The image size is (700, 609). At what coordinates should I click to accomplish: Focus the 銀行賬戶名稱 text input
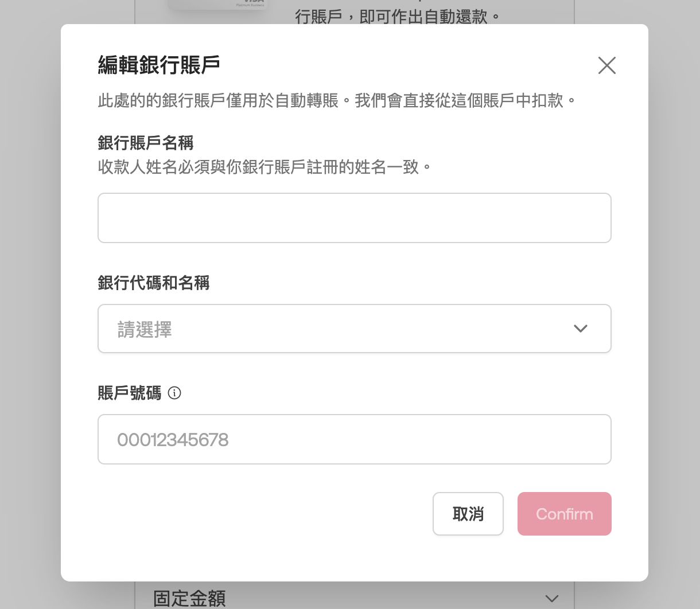point(354,218)
